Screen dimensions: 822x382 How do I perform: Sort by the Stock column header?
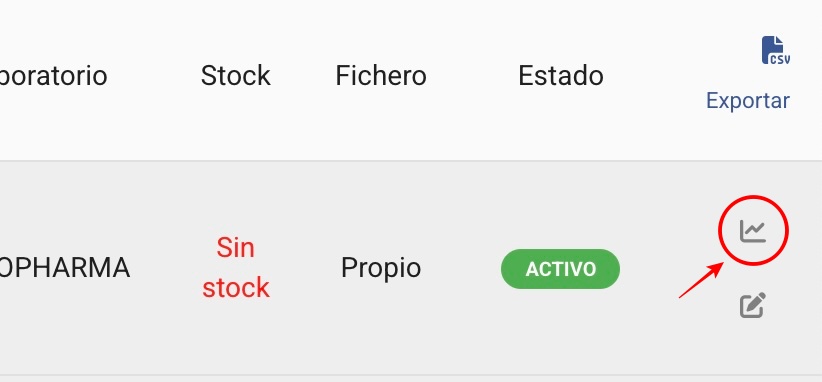[x=236, y=75]
